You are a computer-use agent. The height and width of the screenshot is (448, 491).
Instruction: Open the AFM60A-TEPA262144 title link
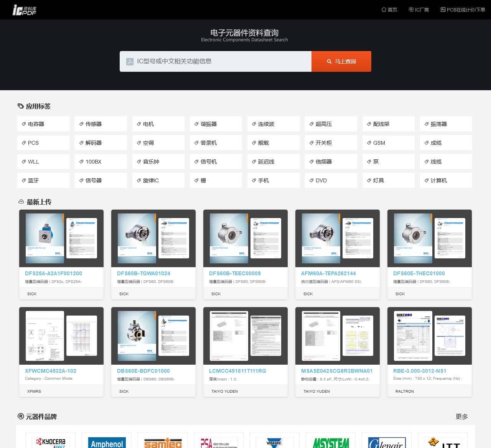click(328, 273)
